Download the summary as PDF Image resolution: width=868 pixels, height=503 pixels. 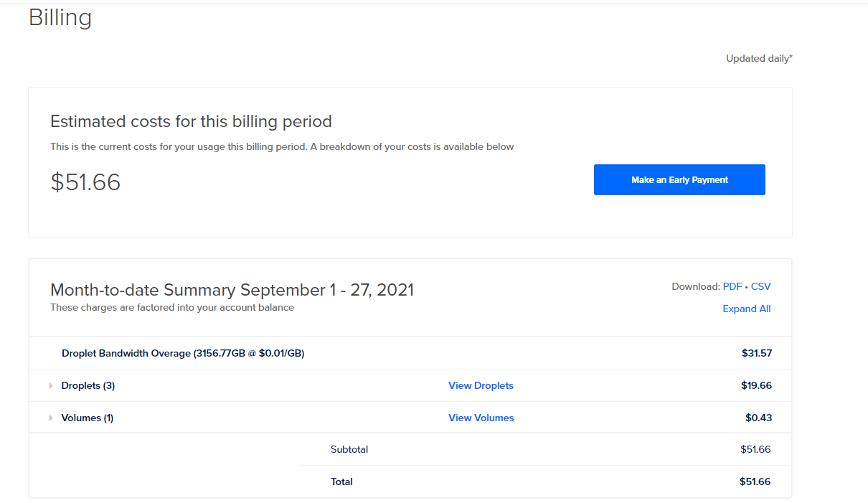tap(732, 286)
